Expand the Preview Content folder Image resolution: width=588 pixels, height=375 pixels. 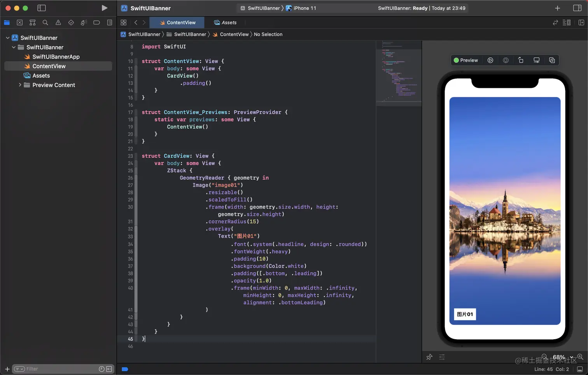coord(20,85)
